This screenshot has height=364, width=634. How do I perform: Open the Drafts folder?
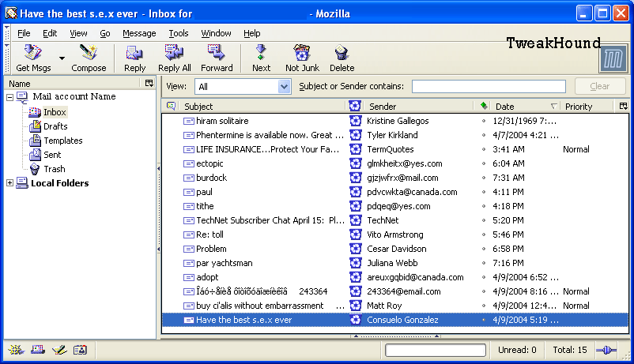pos(55,126)
